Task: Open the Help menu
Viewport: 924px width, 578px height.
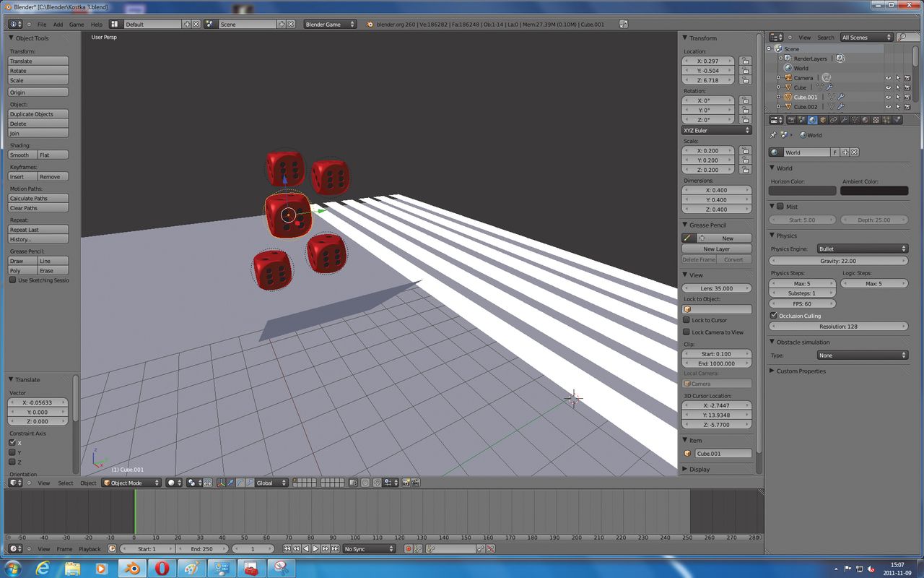Action: click(96, 25)
